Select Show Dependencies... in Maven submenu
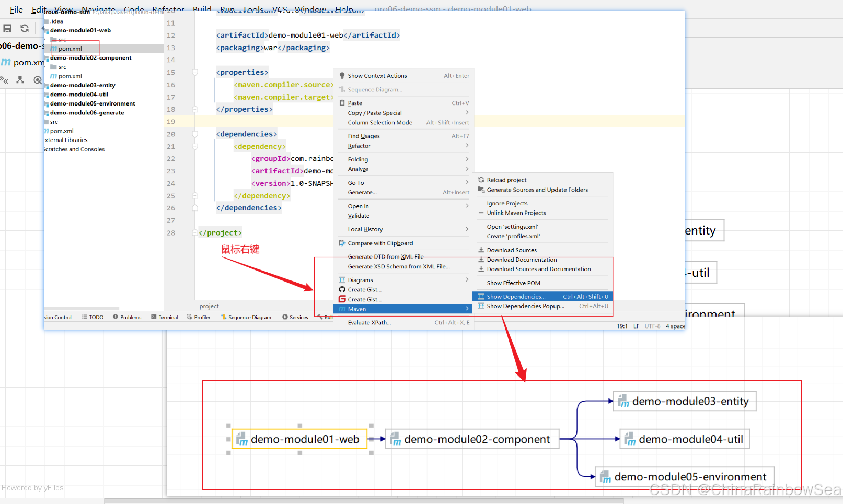Viewport: 843px width, 504px height. tap(542, 297)
